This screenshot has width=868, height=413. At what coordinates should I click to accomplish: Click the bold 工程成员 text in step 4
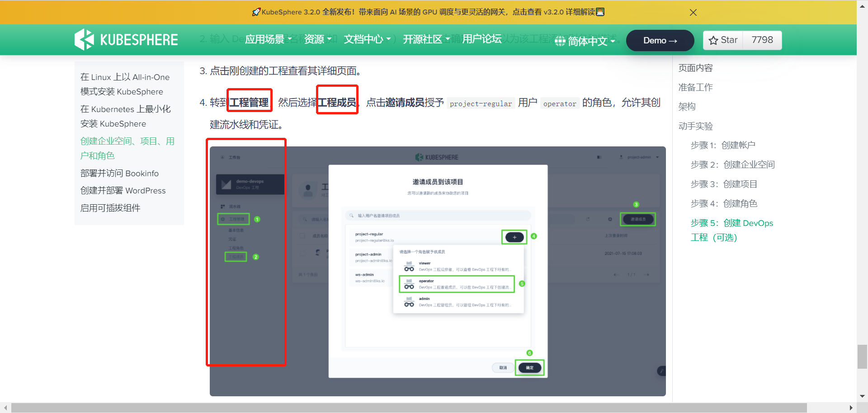(337, 102)
